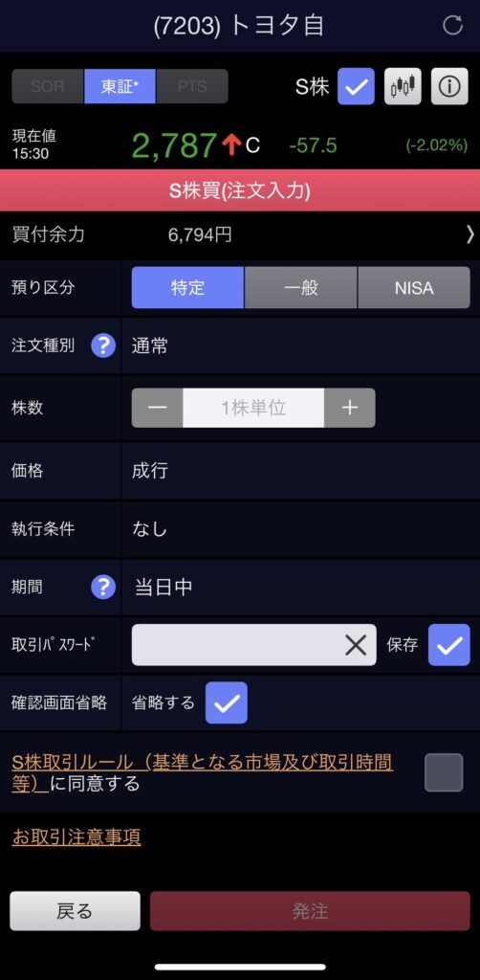
Task: Go back with the 戻る button
Action: [x=75, y=911]
